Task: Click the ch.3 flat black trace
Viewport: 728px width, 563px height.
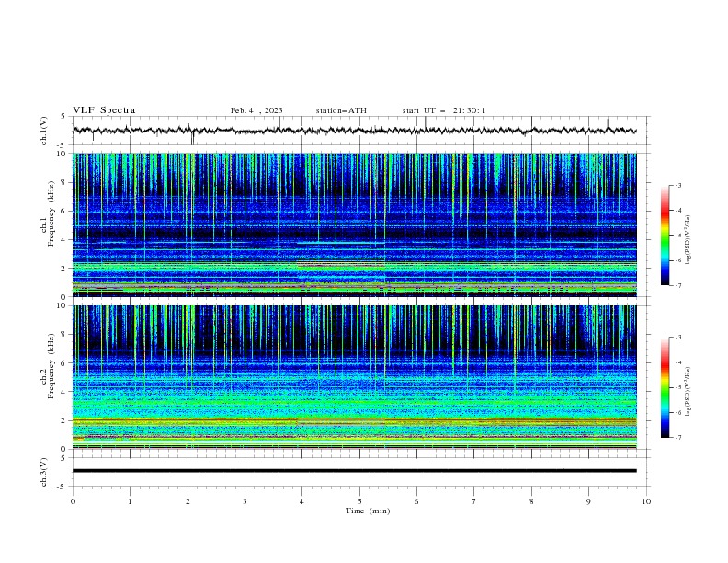Action: click(x=354, y=471)
